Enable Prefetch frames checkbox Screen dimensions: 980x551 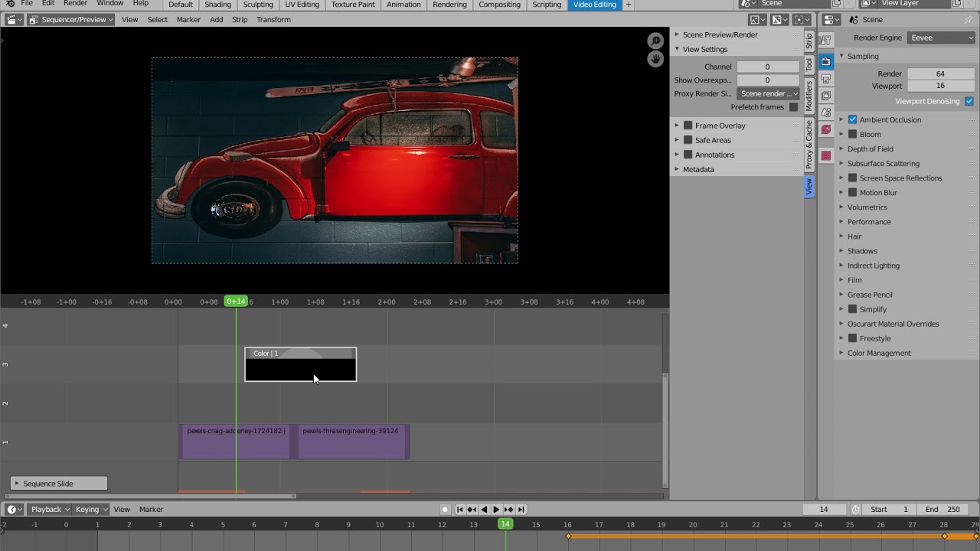pos(793,107)
